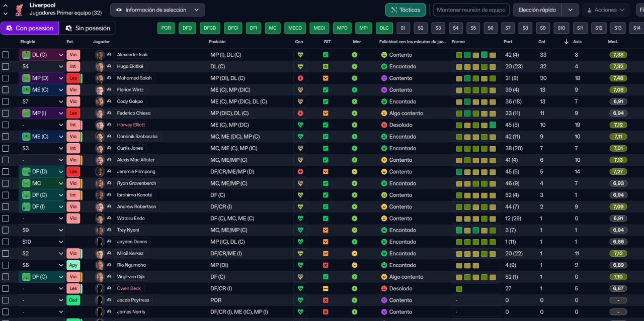Click Harvey Elliott's sad face happiness icon
Viewport: 644px width, 321px height.
(x=384, y=125)
